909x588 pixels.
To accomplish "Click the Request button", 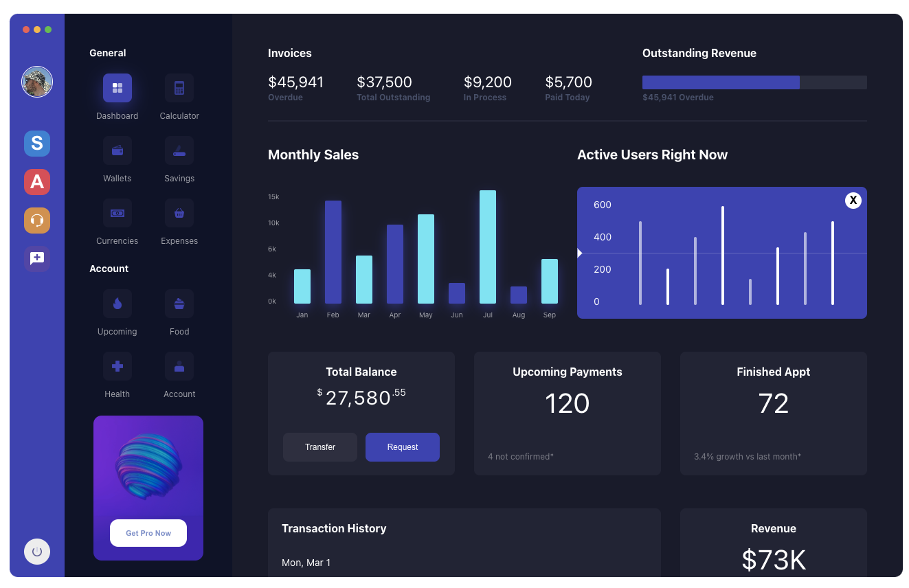I will click(x=402, y=446).
